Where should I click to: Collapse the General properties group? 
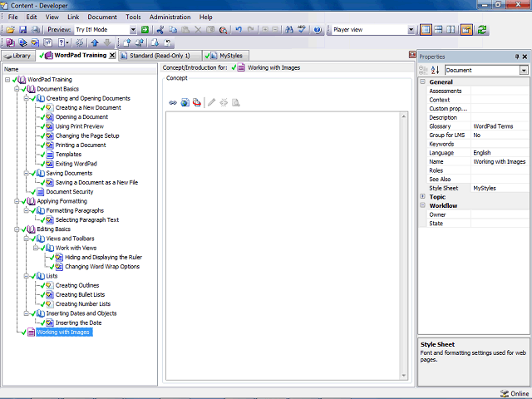423,81
